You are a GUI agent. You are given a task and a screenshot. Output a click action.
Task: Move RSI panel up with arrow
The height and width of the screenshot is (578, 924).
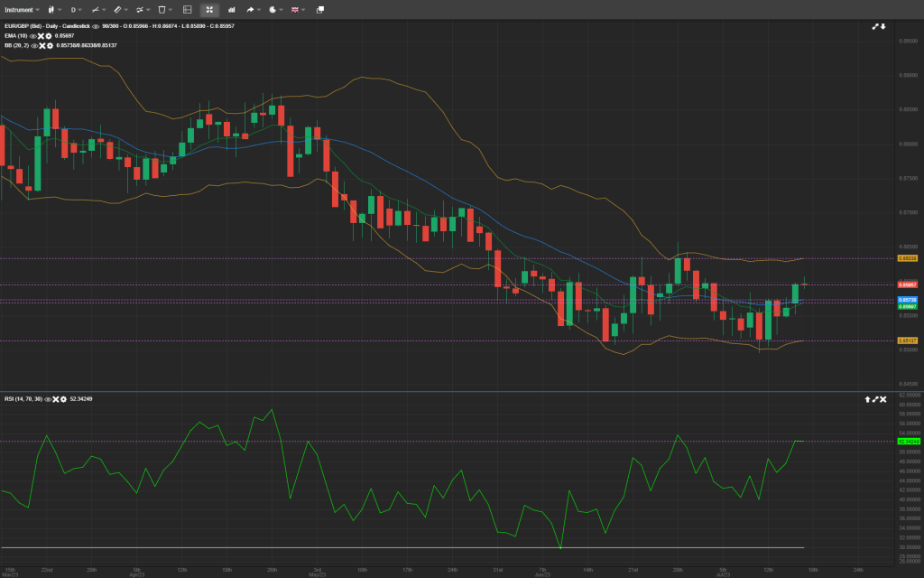[x=867, y=399]
